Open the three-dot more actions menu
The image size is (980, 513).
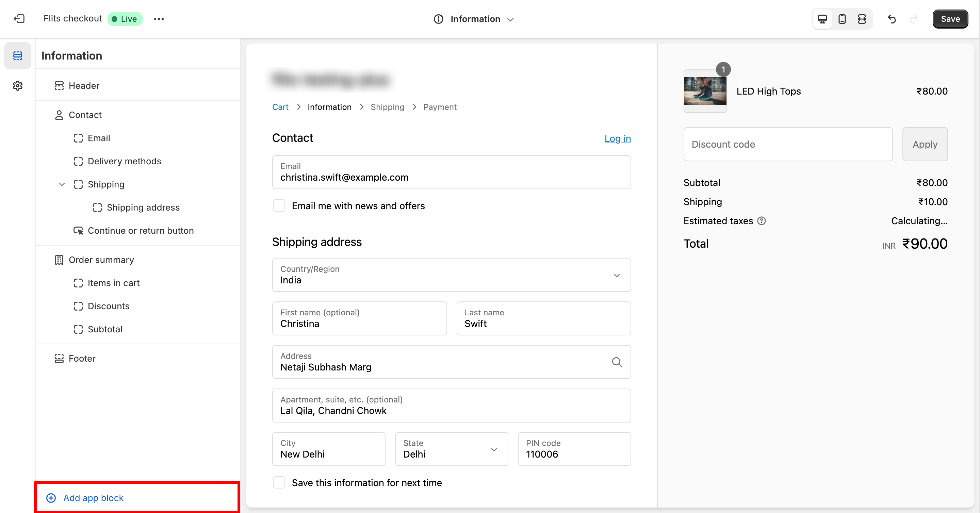coord(159,19)
